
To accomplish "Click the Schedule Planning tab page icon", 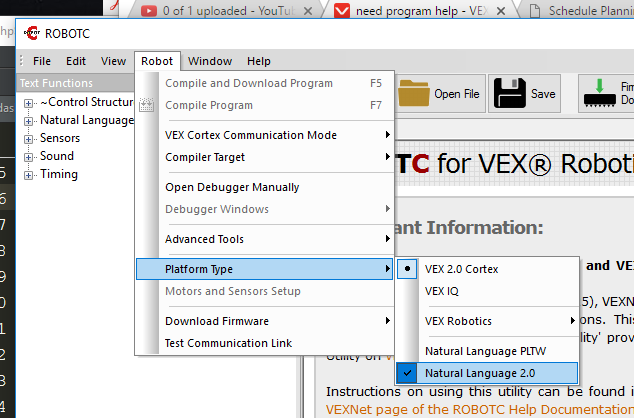I will coord(535,11).
